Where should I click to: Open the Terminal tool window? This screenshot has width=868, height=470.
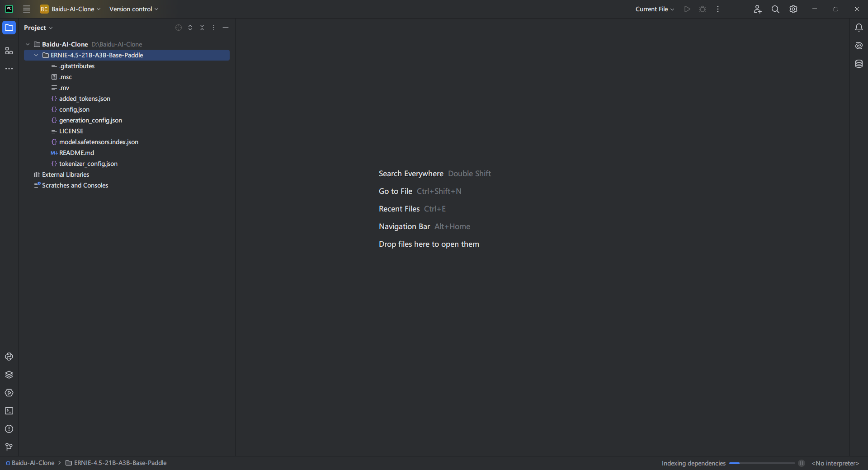pos(9,411)
